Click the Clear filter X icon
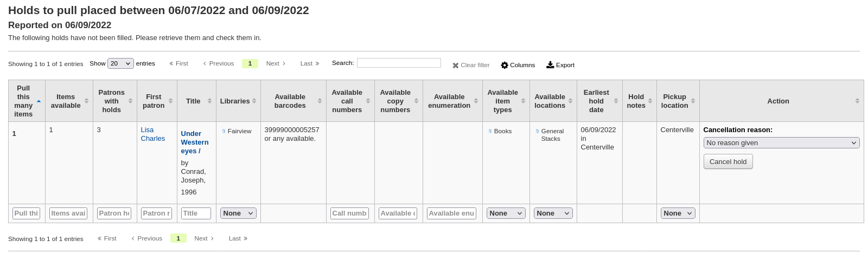The image size is (868, 260). click(x=456, y=66)
